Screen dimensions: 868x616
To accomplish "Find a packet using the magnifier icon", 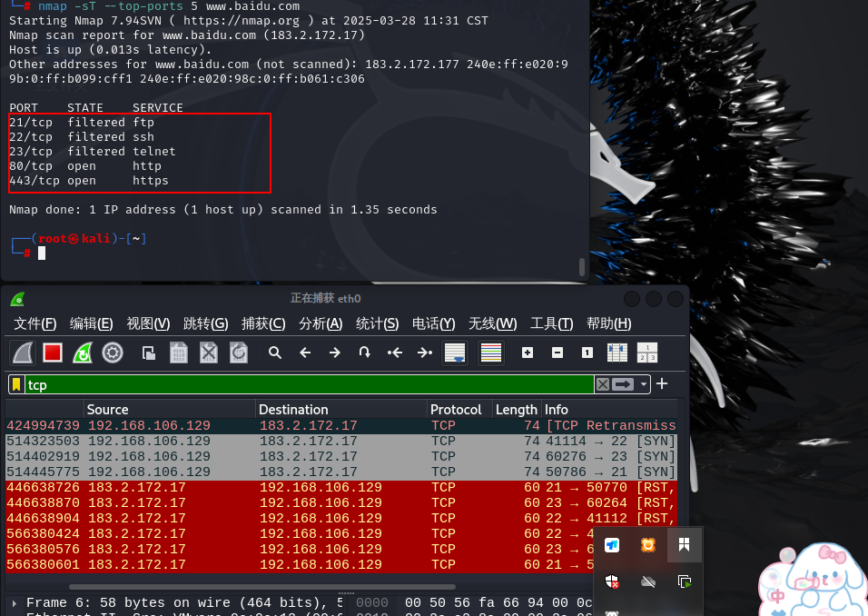I will click(x=274, y=353).
